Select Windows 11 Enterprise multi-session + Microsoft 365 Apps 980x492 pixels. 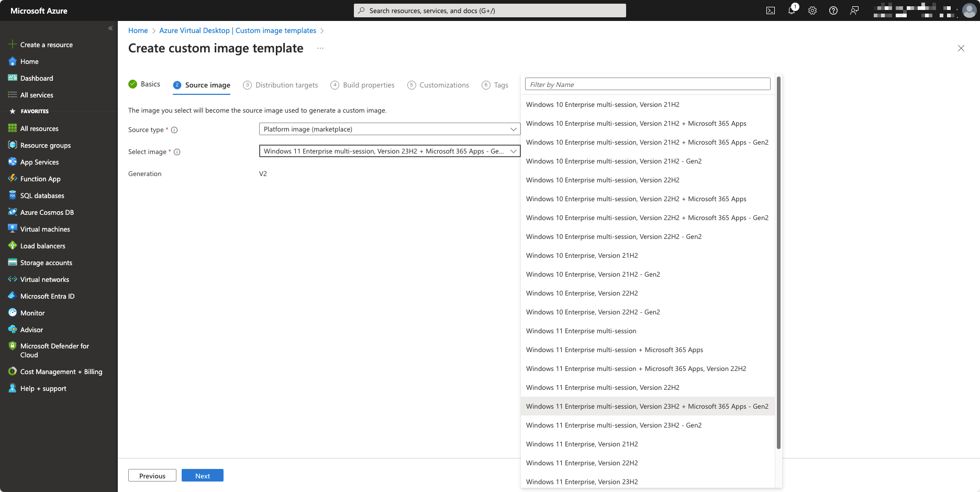tap(648, 350)
